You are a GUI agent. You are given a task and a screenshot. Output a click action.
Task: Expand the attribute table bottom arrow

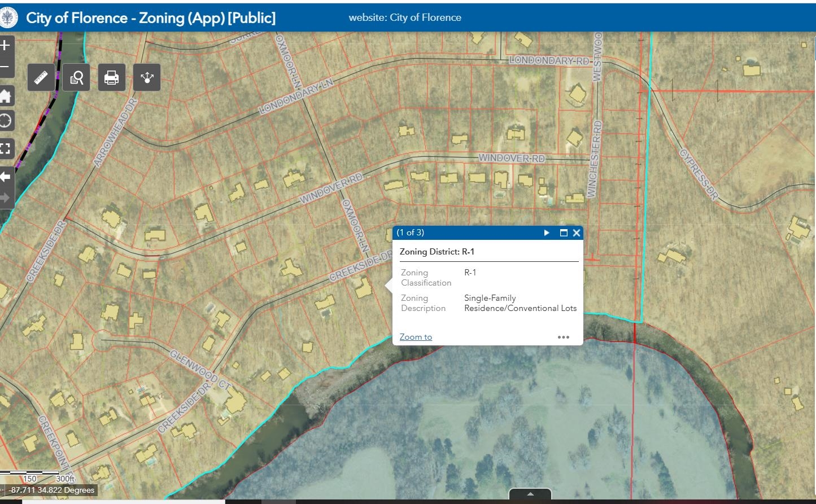click(x=530, y=494)
